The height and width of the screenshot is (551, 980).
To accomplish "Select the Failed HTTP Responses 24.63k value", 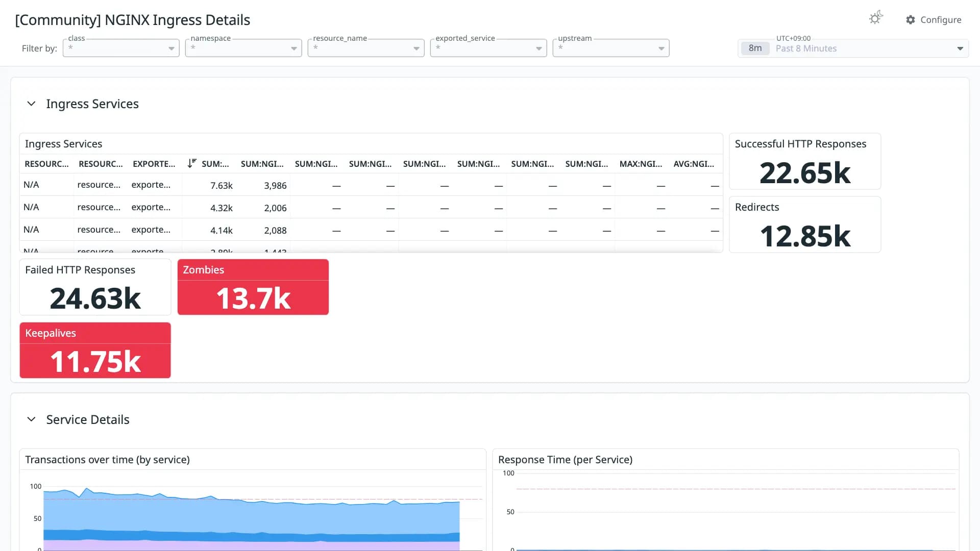I will tap(95, 298).
